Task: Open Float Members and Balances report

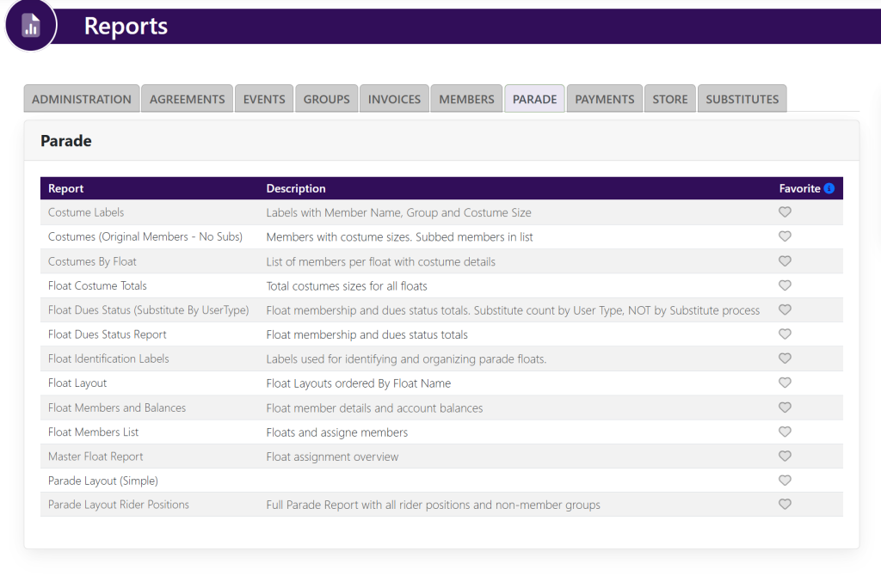Action: (x=117, y=407)
